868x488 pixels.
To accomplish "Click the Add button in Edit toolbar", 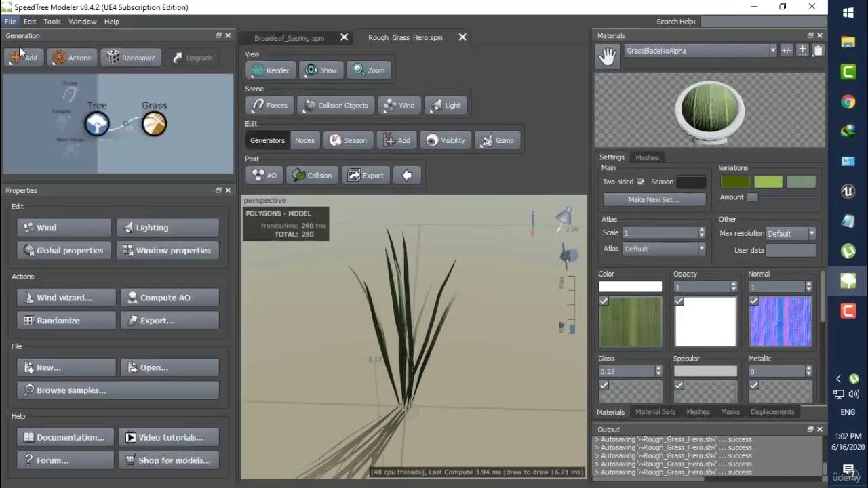I will pos(397,140).
